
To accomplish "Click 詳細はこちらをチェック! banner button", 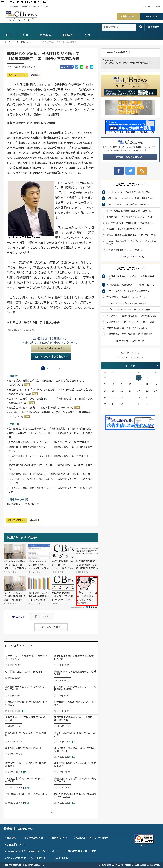I will pos(130,157).
